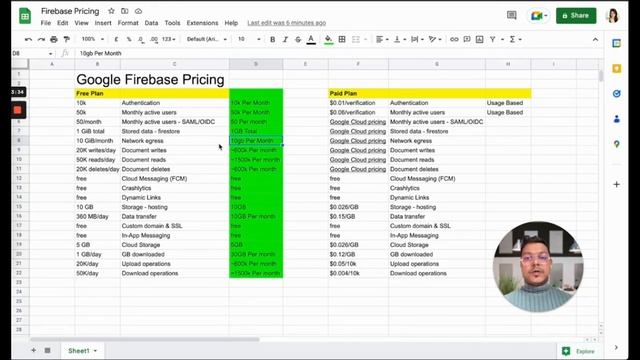Click the Insert link icon

click(x=454, y=39)
